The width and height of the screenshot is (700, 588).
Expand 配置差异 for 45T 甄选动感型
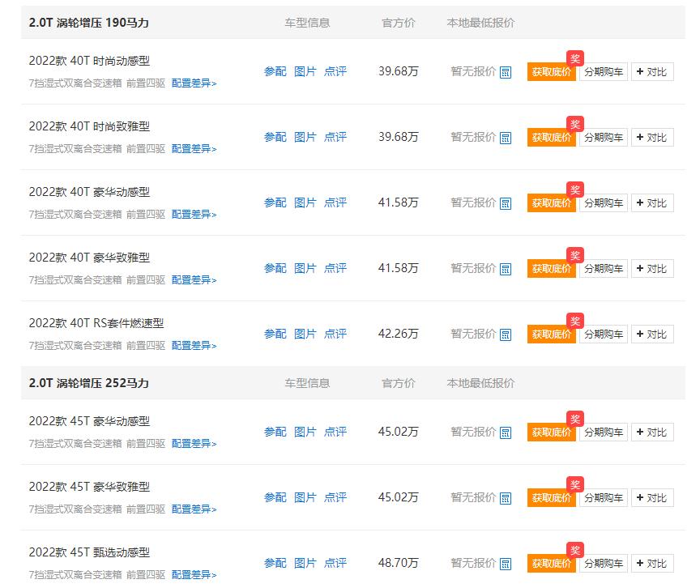194,575
